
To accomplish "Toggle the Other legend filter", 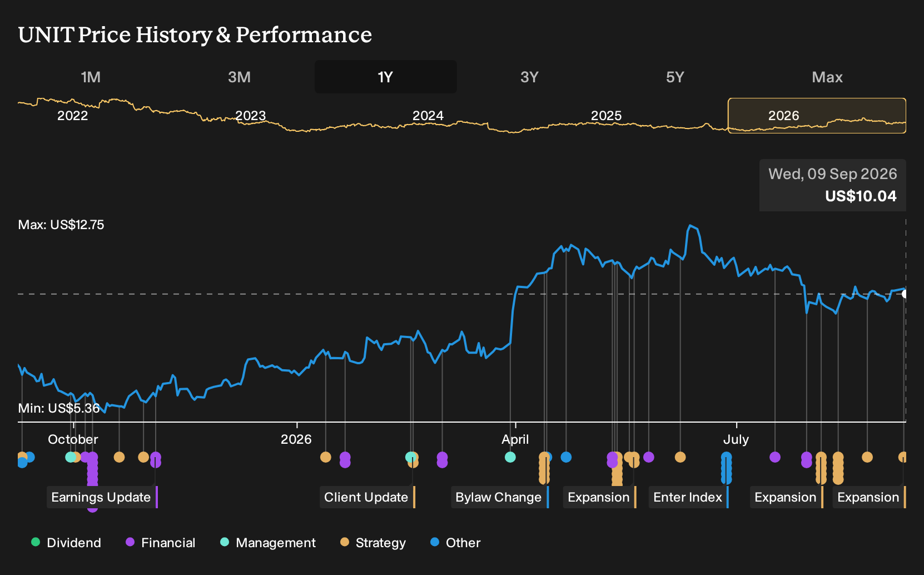I will point(455,543).
